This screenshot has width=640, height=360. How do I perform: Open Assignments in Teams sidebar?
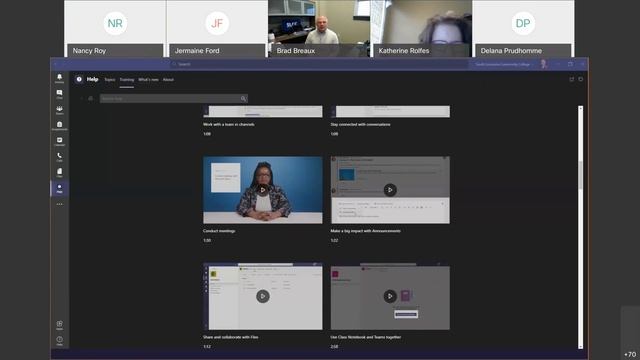click(x=60, y=125)
